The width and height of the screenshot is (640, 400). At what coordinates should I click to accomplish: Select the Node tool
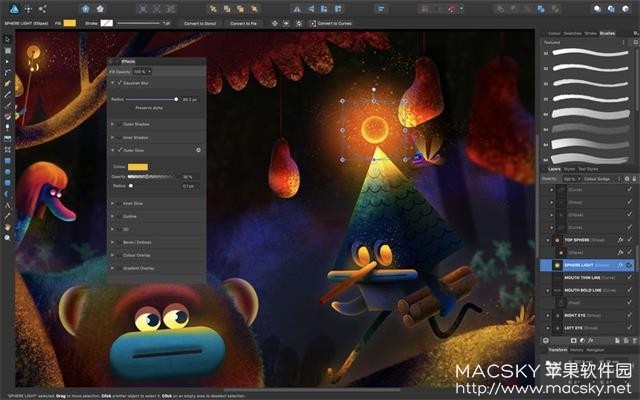coord(7,61)
